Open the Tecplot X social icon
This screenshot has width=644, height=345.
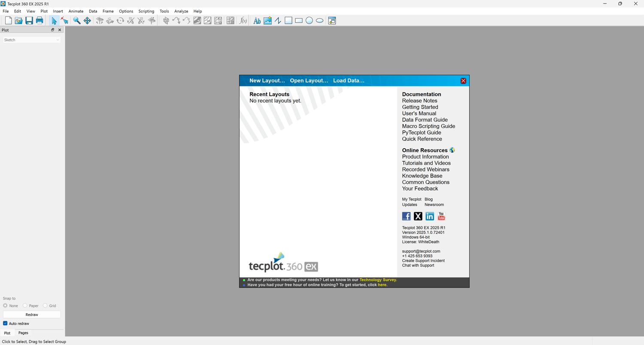(418, 216)
